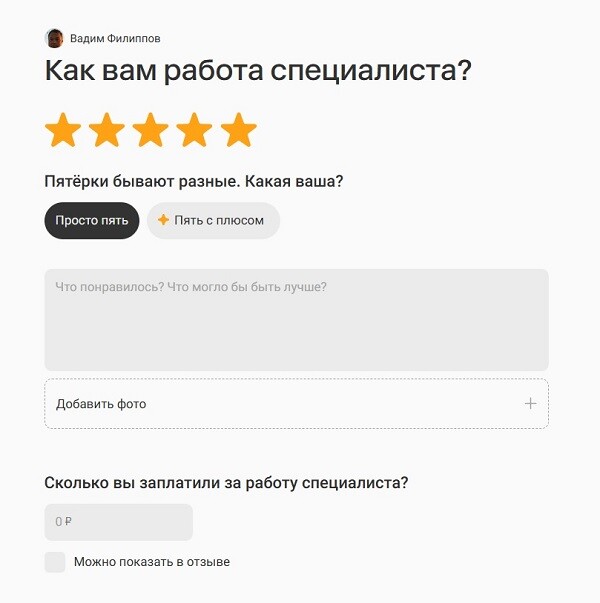Rate one star with the first star

pyautogui.click(x=63, y=130)
